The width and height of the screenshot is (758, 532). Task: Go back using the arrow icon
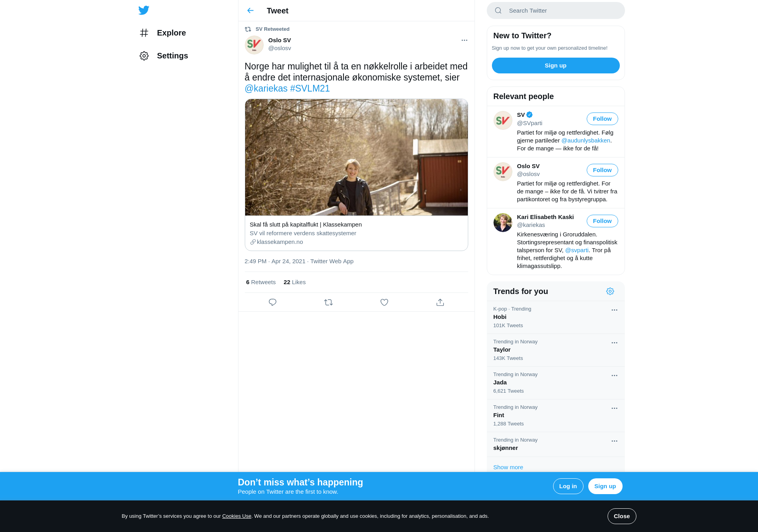pyautogui.click(x=250, y=11)
